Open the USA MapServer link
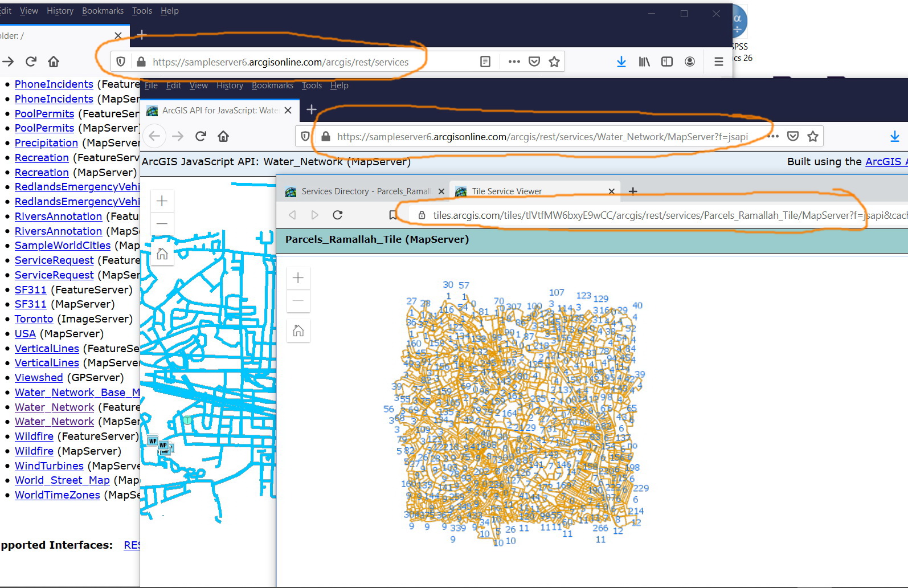The width and height of the screenshot is (908, 588). pos(25,334)
